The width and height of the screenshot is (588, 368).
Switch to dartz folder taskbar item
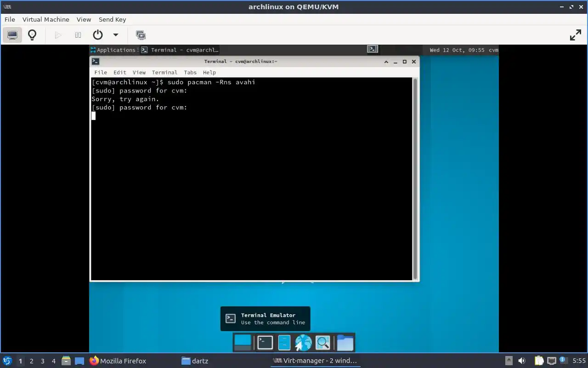(x=195, y=361)
